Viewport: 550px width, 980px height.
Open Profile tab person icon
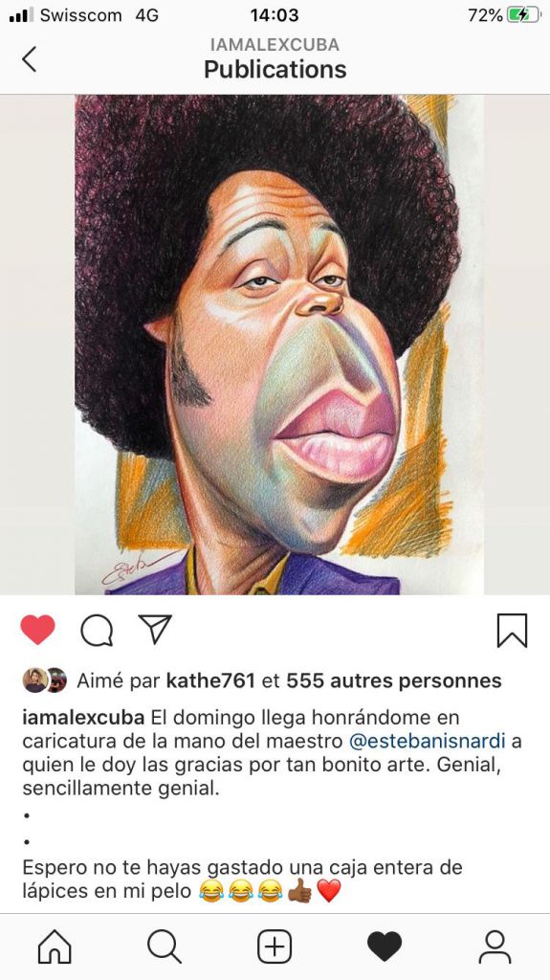pos(495,947)
